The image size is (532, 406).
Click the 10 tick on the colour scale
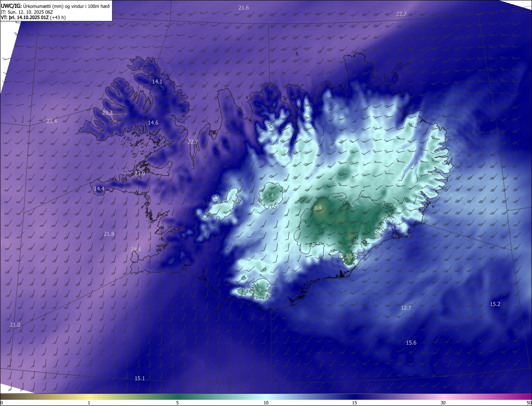pos(266,403)
